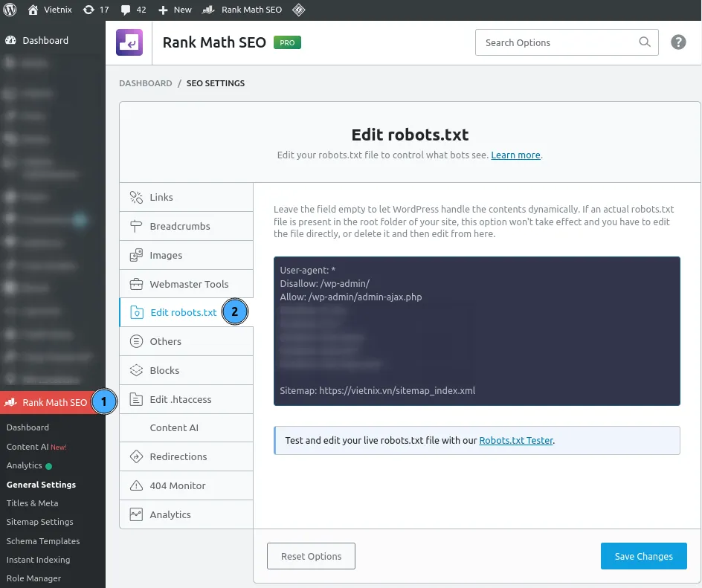Go to DASHBOARD breadcrumb link
This screenshot has width=702, height=588.
146,83
